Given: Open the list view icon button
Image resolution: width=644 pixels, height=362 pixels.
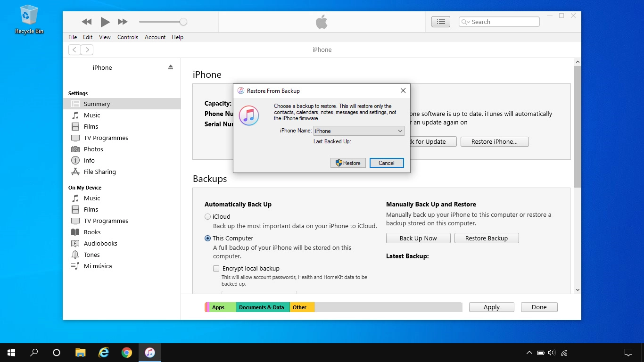Looking at the screenshot, I should coord(441,22).
